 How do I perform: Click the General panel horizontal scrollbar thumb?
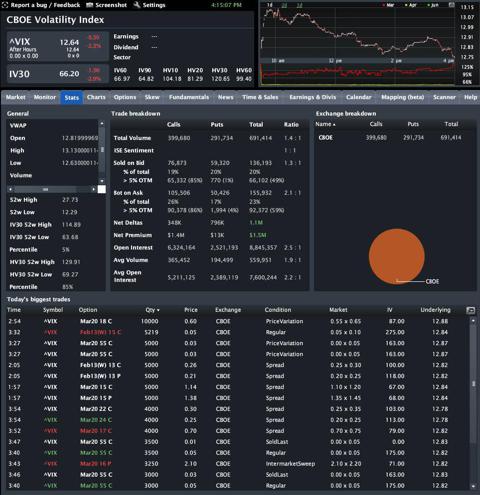coord(45,189)
